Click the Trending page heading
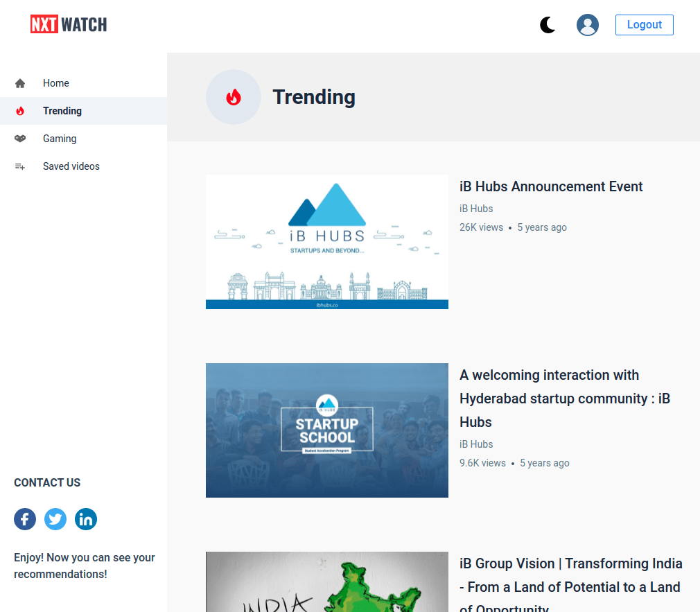 314,97
